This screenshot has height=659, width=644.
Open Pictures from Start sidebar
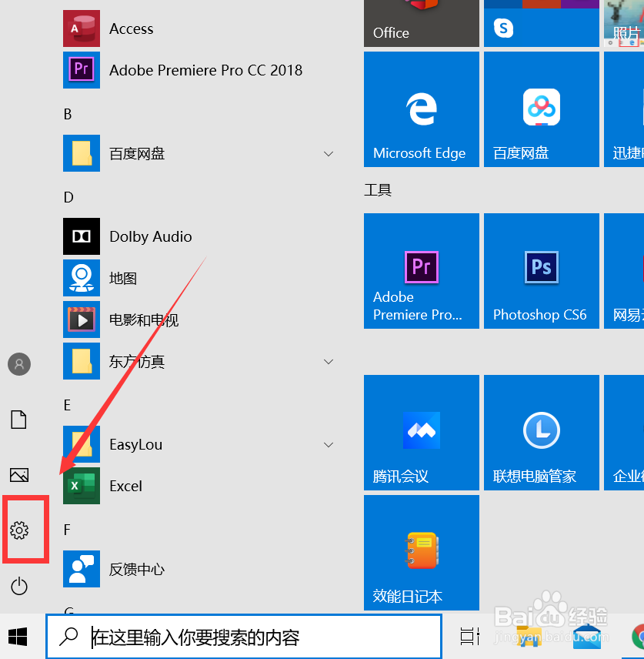coord(19,475)
